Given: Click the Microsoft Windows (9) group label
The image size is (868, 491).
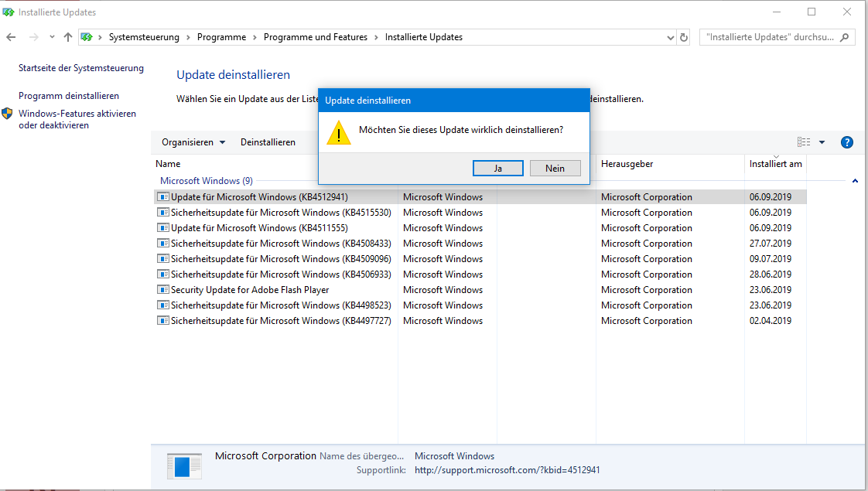Looking at the screenshot, I should [207, 181].
